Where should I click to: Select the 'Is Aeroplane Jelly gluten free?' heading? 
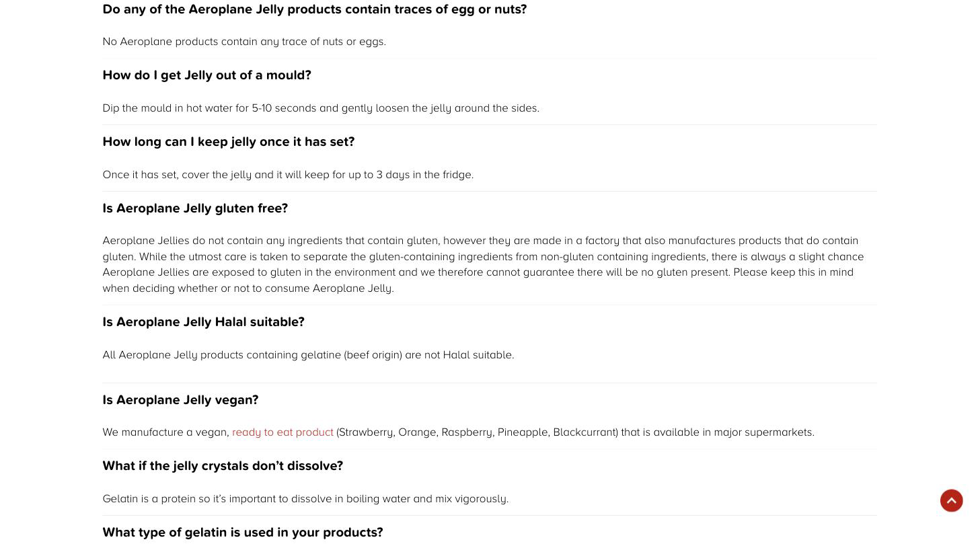point(195,208)
